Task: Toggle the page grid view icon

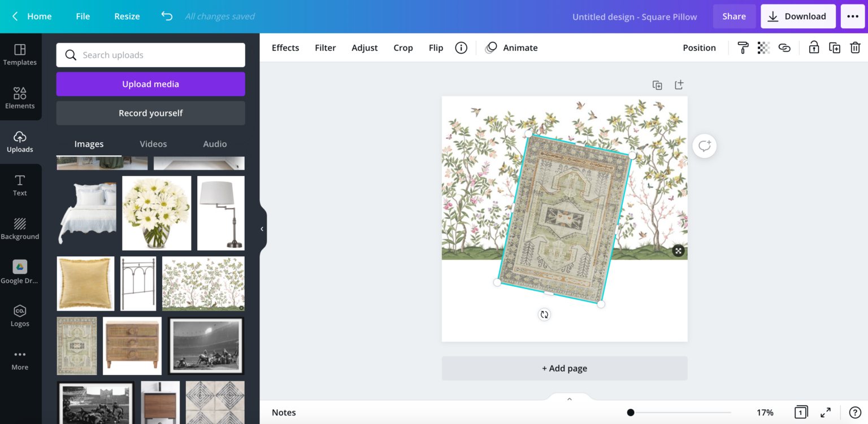Action: pos(800,412)
